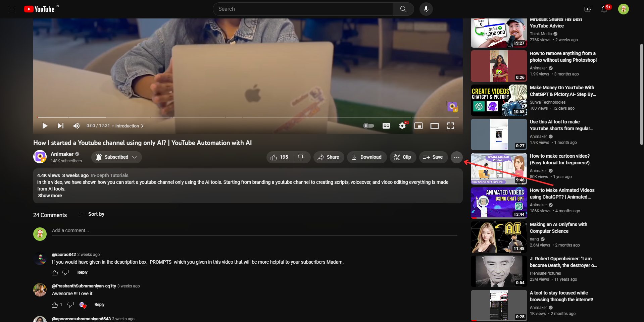Open @raorao842 profile link
Screen dimensions: 644x322
[x=64, y=255]
